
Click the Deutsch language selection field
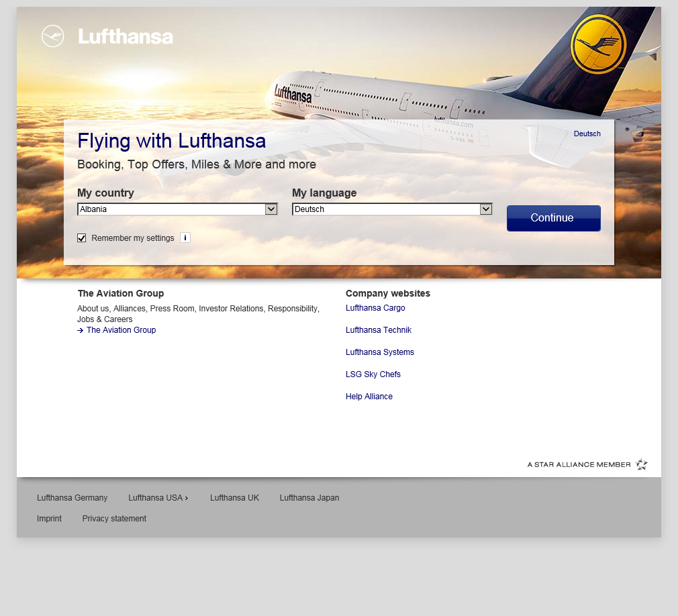[392, 209]
